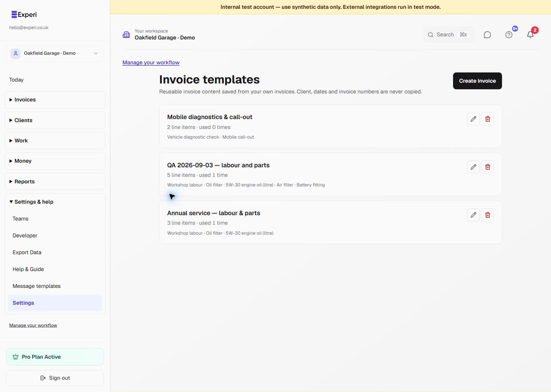The image size is (551, 392).
Task: Click the Mobile diagnostics & call-out title
Action: [x=210, y=117]
